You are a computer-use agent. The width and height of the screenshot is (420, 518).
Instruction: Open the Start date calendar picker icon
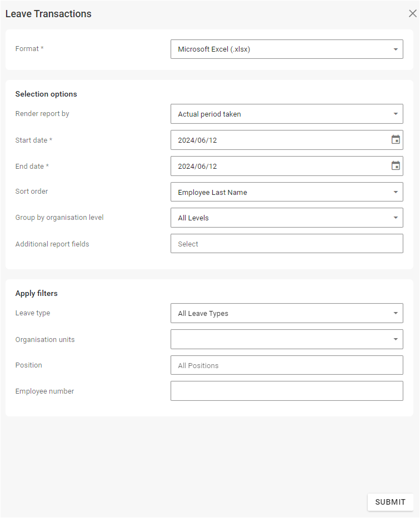[x=396, y=140]
